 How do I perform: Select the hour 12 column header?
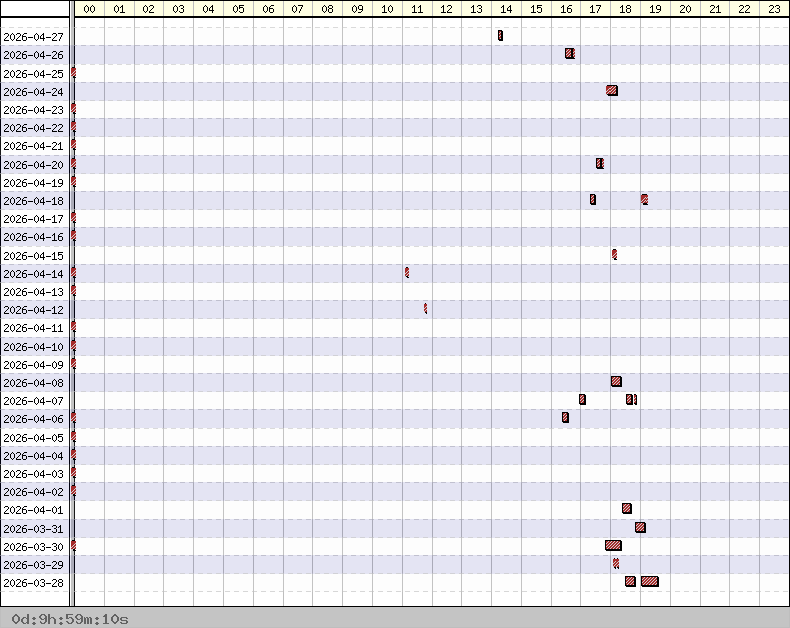(446, 9)
